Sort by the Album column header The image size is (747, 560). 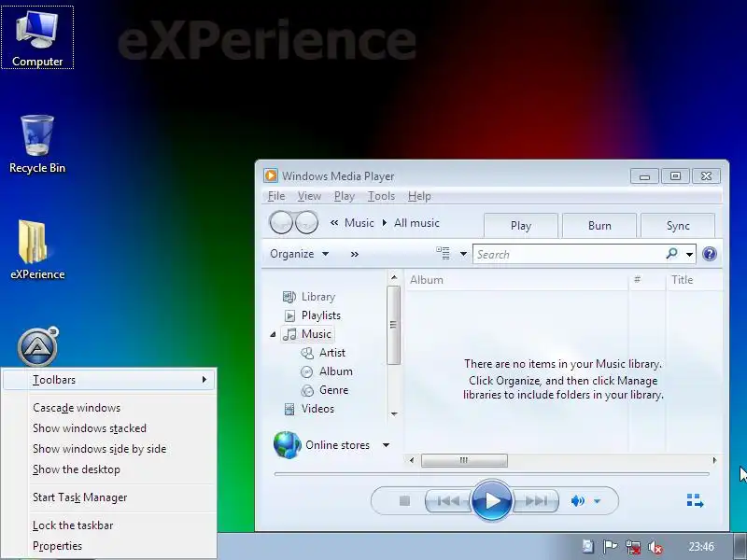[517, 280]
